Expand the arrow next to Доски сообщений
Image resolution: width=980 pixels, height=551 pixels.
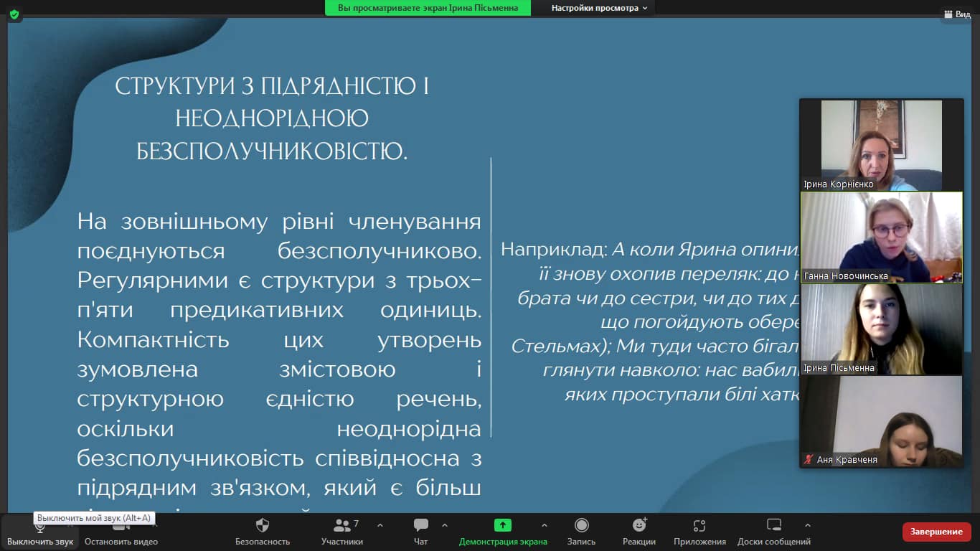[807, 525]
